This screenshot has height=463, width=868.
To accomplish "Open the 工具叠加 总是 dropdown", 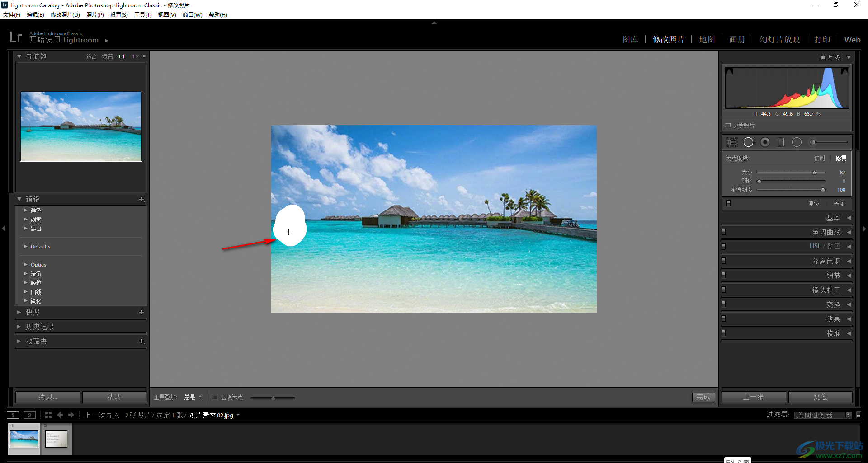I will pos(193,397).
